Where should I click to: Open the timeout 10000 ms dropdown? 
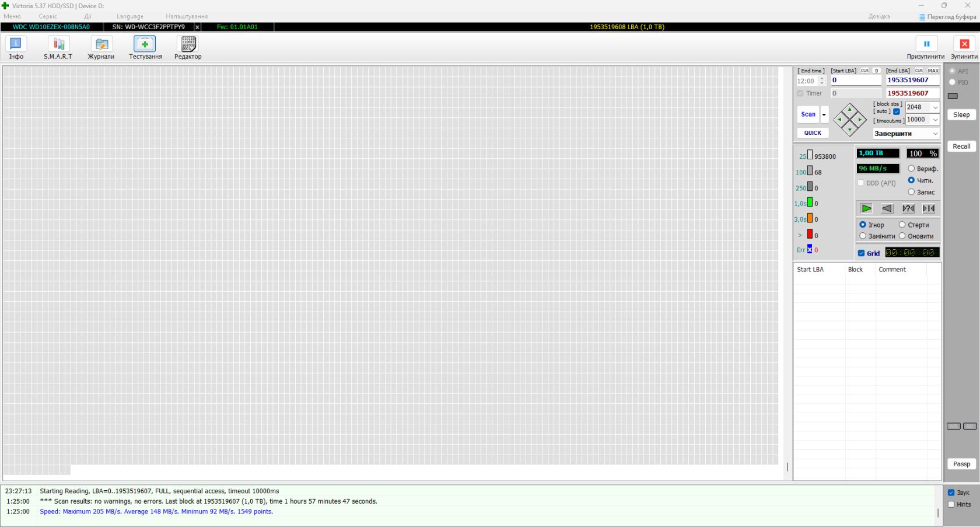pyautogui.click(x=935, y=120)
